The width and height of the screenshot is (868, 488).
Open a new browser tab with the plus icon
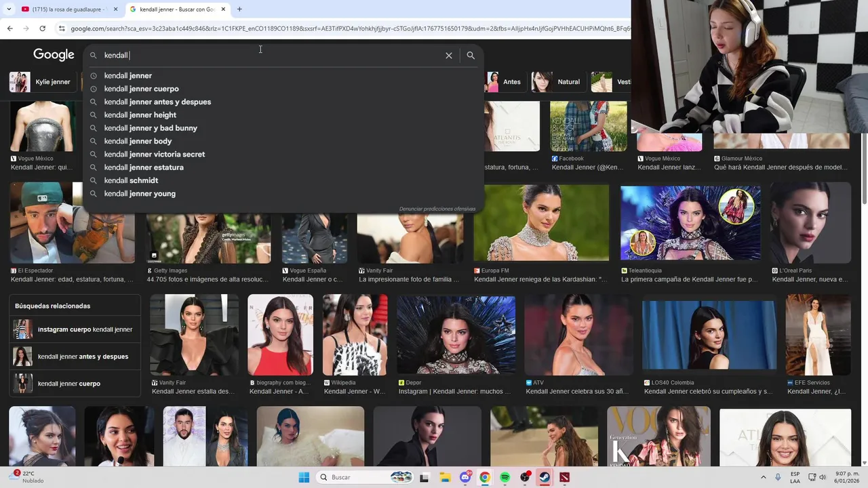pyautogui.click(x=239, y=9)
